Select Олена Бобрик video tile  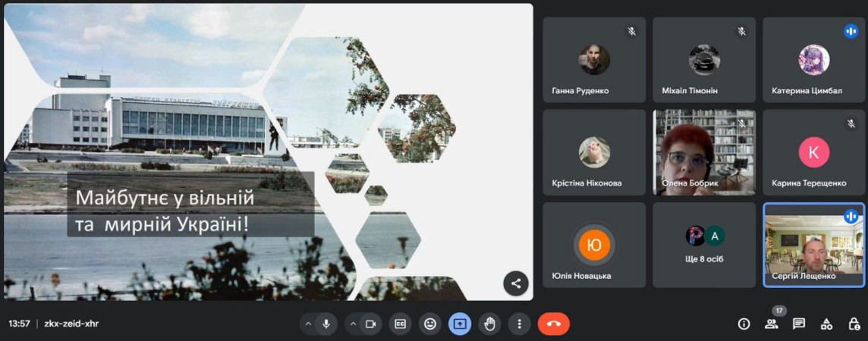point(705,152)
